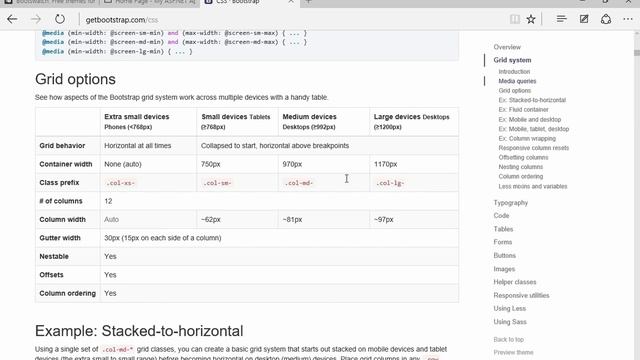Add page to favorites with star icon
This screenshot has height=360, width=640.
pos(531,19)
